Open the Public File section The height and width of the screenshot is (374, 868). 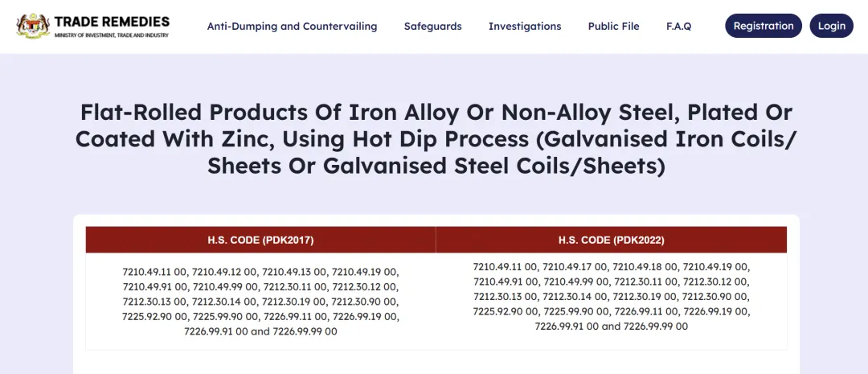click(x=613, y=26)
